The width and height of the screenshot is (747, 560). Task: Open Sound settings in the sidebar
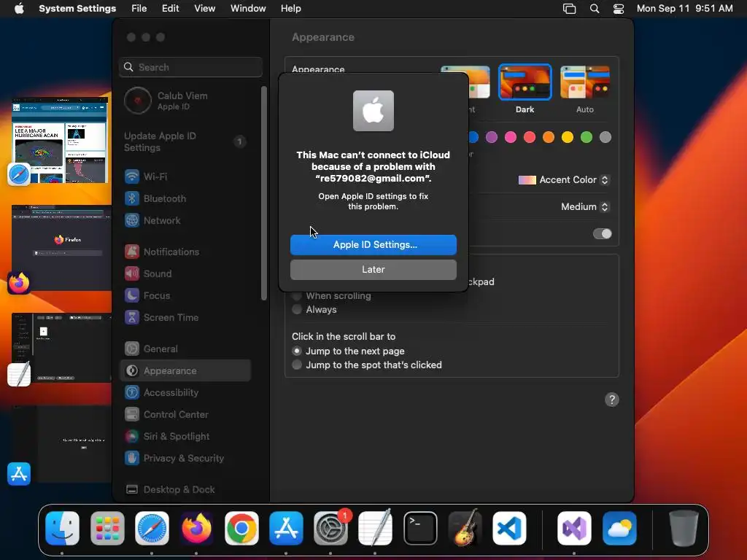click(x=186, y=274)
